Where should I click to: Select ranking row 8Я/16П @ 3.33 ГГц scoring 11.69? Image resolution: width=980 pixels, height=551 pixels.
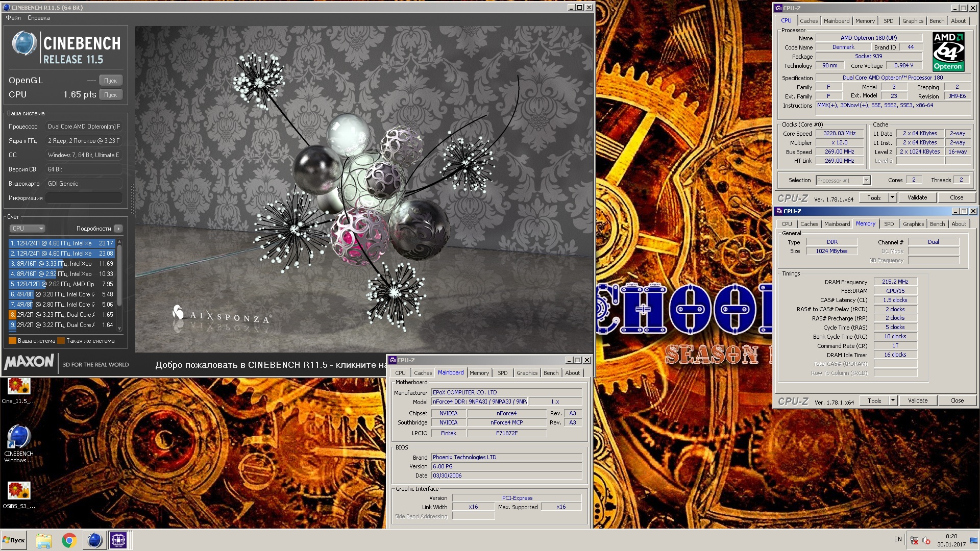(62, 264)
